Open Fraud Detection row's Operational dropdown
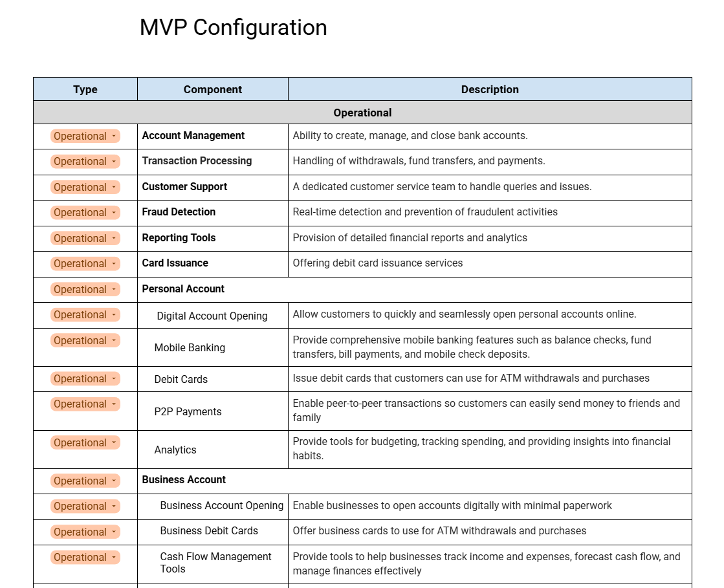724x588 pixels. click(85, 213)
